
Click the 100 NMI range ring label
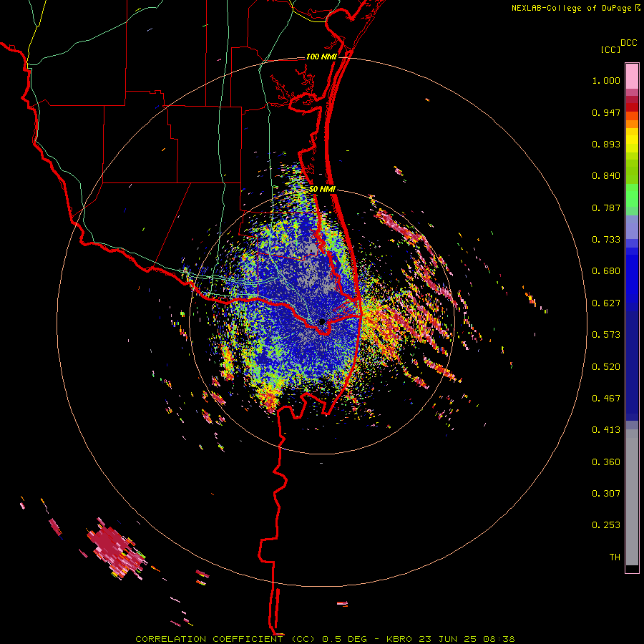(x=321, y=57)
